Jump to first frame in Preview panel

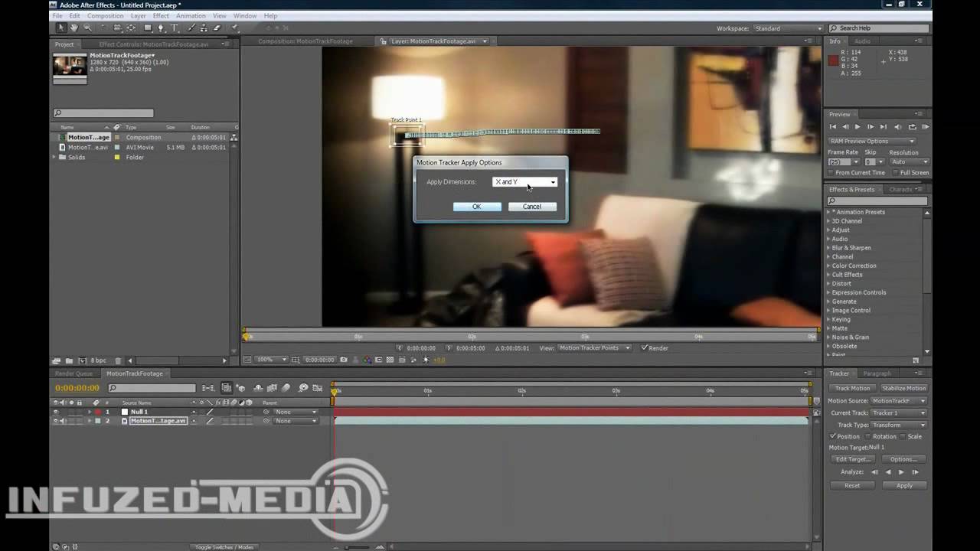833,127
